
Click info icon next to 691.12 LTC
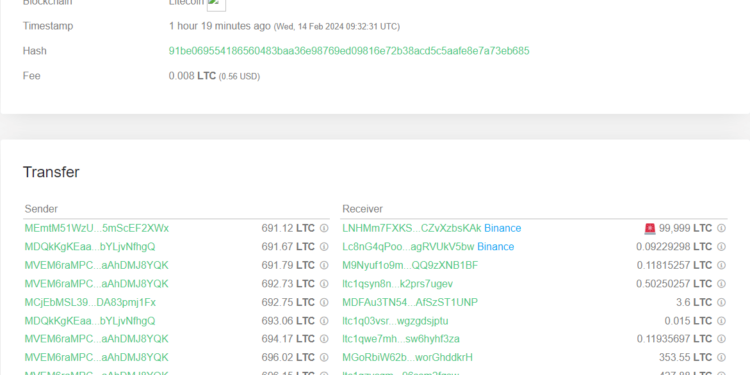click(324, 228)
